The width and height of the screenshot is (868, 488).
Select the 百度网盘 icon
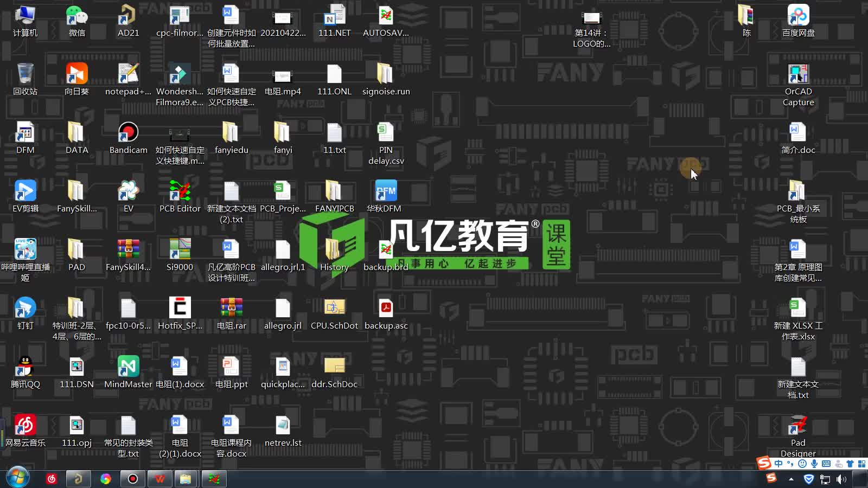tap(798, 21)
